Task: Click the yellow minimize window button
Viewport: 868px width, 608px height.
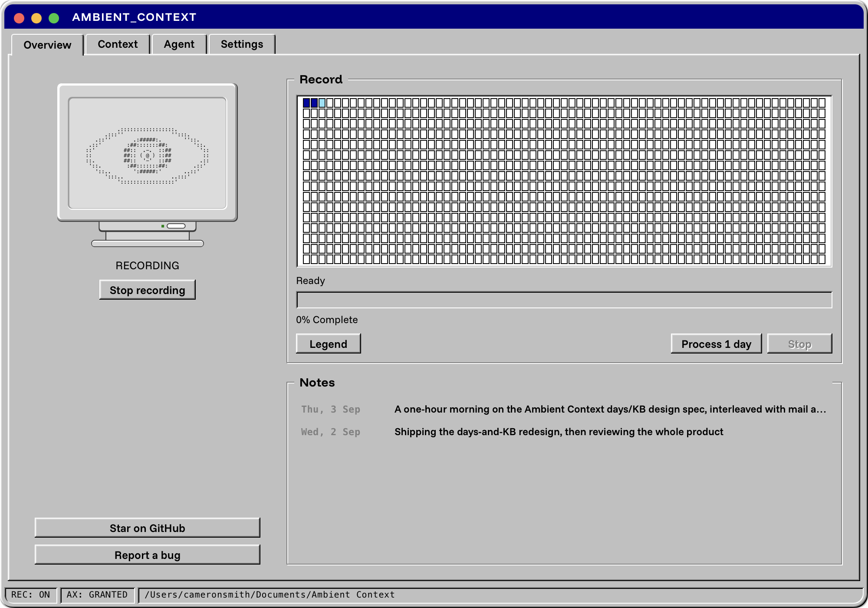Action: pyautogui.click(x=36, y=18)
